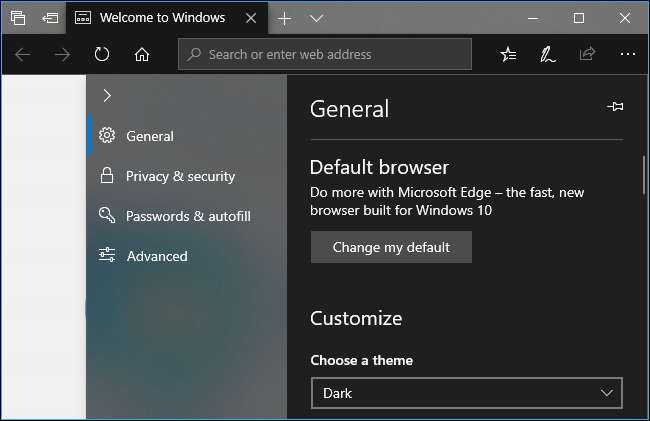Click the set these tabs aside icon
650x421 pixels.
click(49, 18)
